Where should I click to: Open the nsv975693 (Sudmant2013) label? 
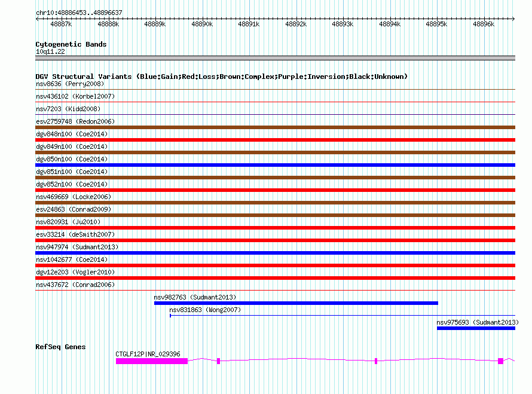coord(478,322)
